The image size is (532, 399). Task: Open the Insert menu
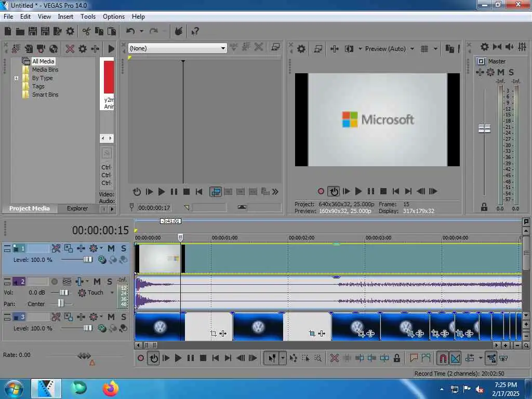coord(65,17)
